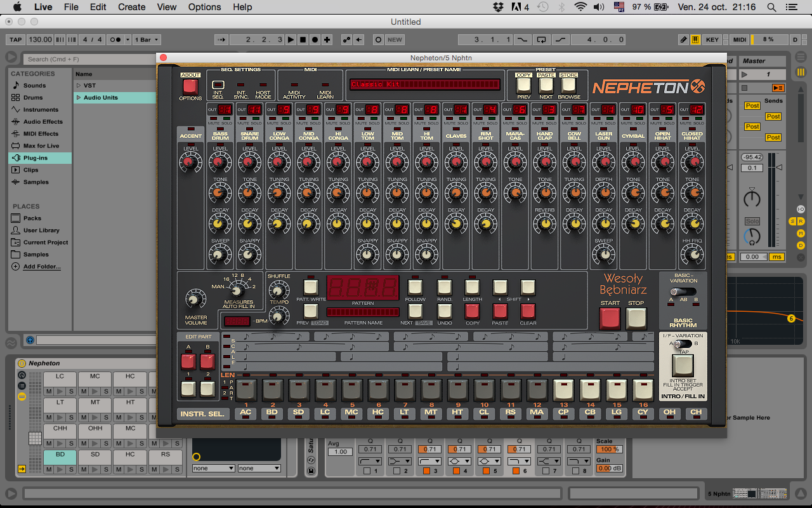Enable EQ filter band 7 checkbox

[546, 471]
